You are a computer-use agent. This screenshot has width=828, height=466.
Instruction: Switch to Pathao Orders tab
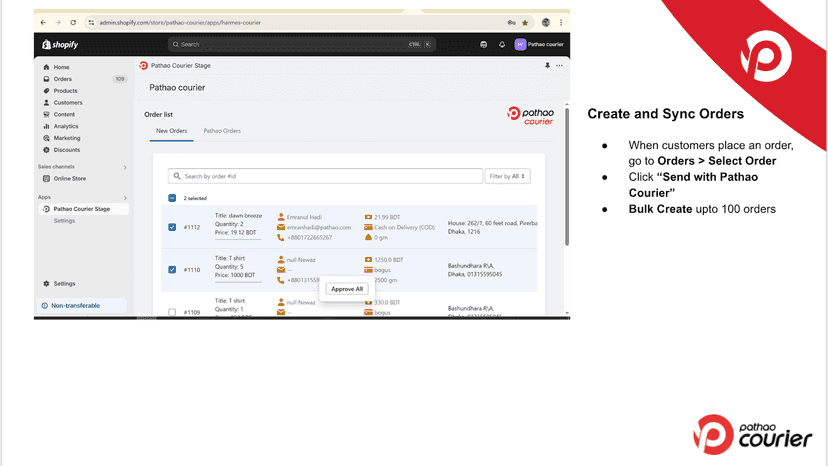tap(222, 131)
